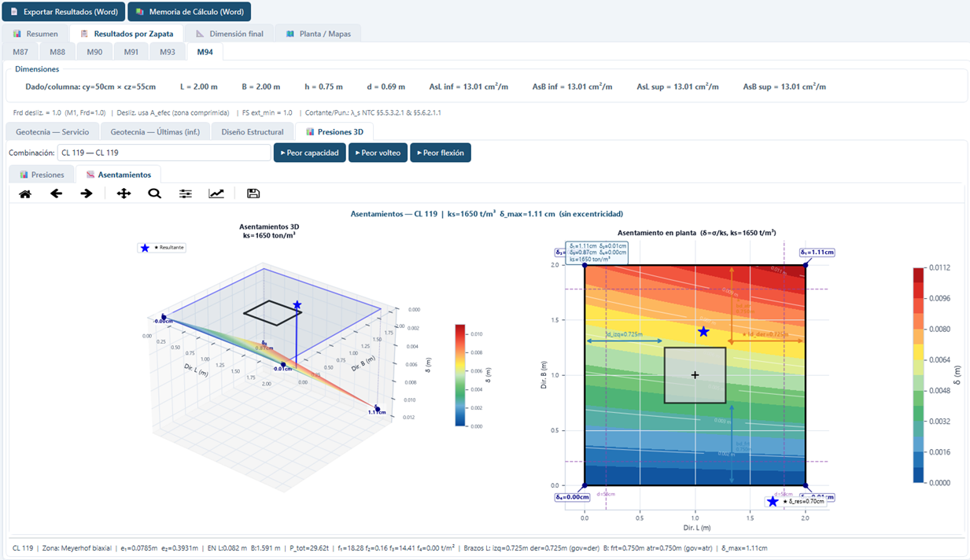Select the M94 footing tab
Screen dimensions: 970x560
coord(205,52)
